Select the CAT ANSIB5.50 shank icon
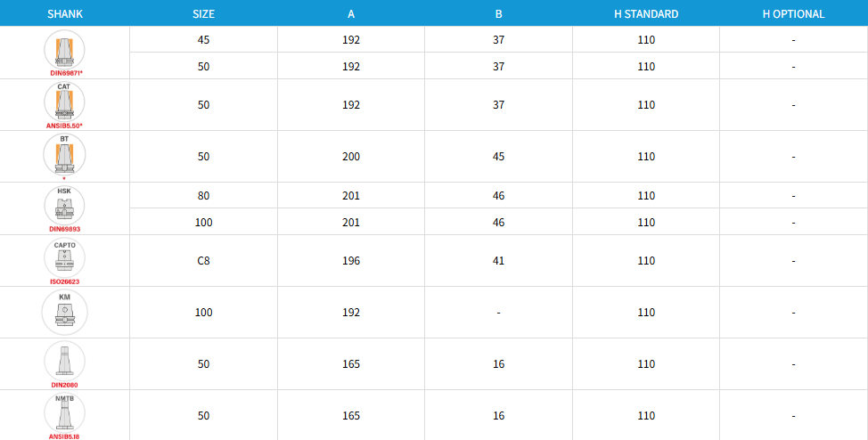 click(x=65, y=102)
